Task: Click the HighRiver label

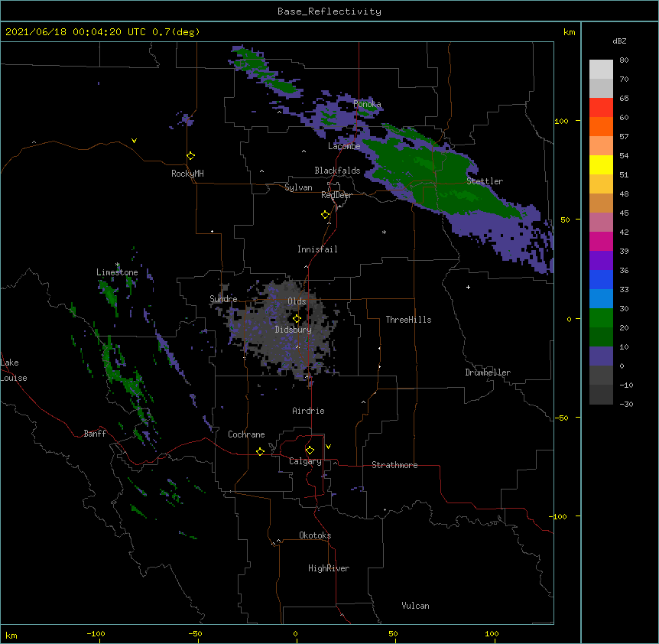Action: click(x=329, y=568)
